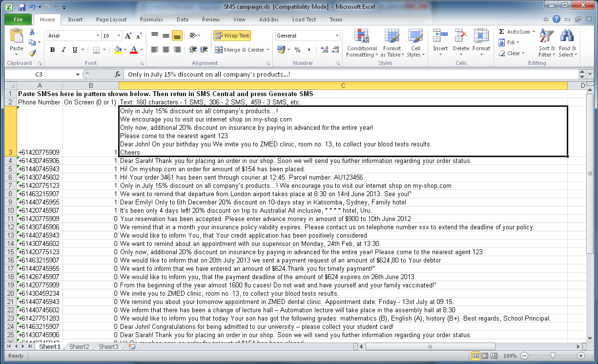
Task: Switch to the Page Layout ribbon tab
Action: point(111,20)
